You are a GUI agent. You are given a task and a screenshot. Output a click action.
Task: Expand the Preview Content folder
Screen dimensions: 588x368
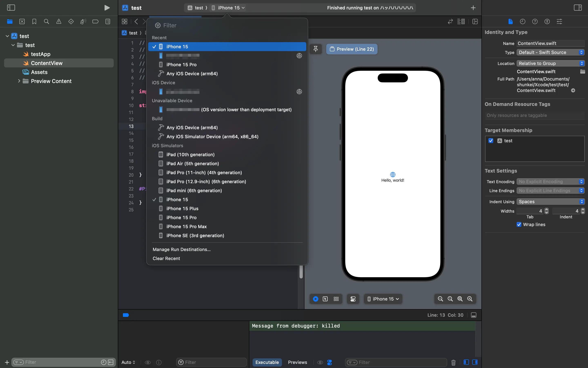point(19,81)
